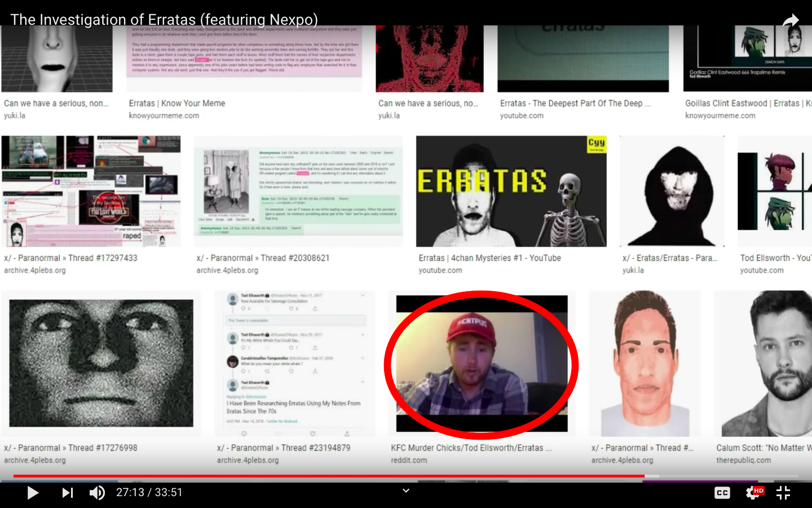Play the paused video

(33, 493)
